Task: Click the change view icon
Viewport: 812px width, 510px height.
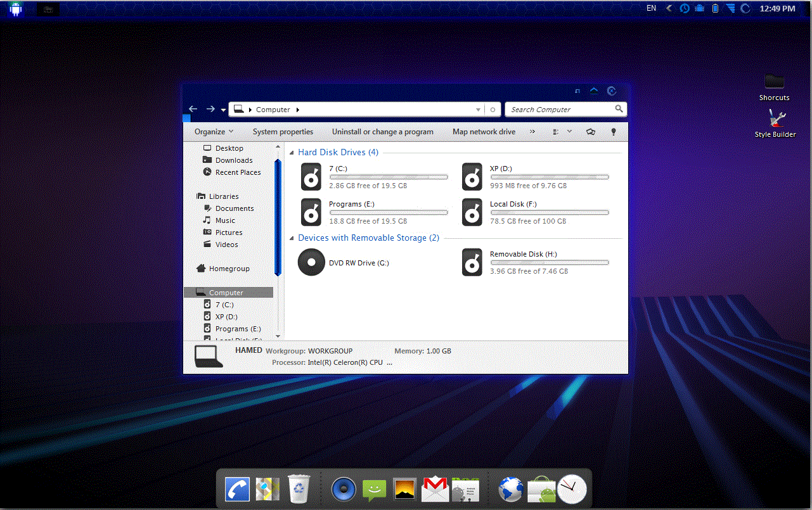Action: (x=556, y=132)
